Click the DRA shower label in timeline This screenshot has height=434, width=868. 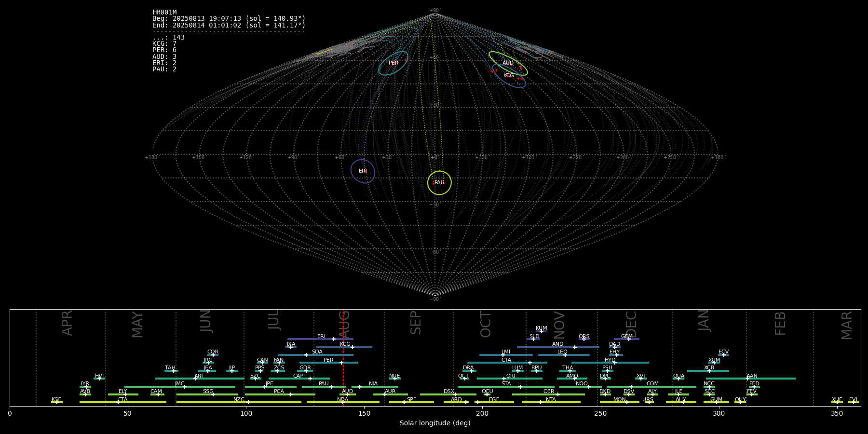pos(468,368)
